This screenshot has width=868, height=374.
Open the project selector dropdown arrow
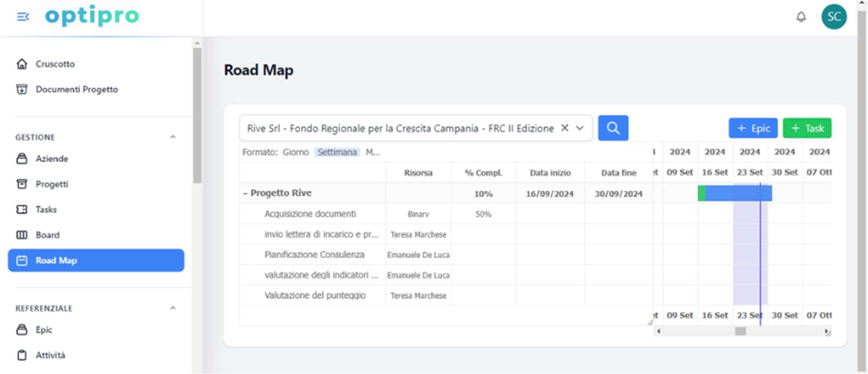(x=580, y=128)
